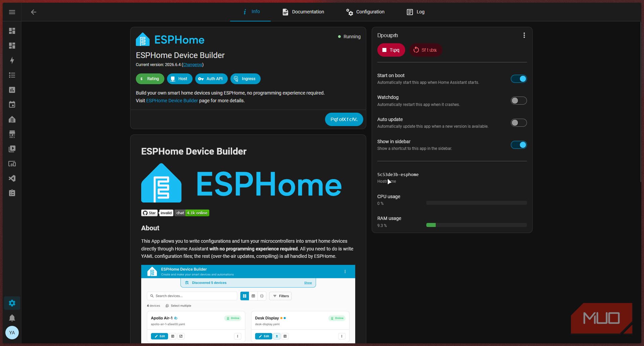Click the invalid badge
The height and width of the screenshot is (346, 644).
coord(166,213)
